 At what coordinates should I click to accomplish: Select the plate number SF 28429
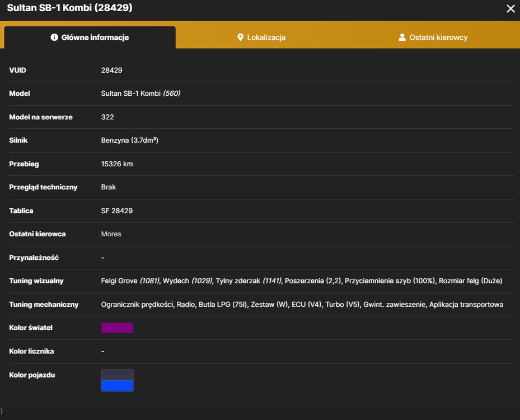[117, 211]
